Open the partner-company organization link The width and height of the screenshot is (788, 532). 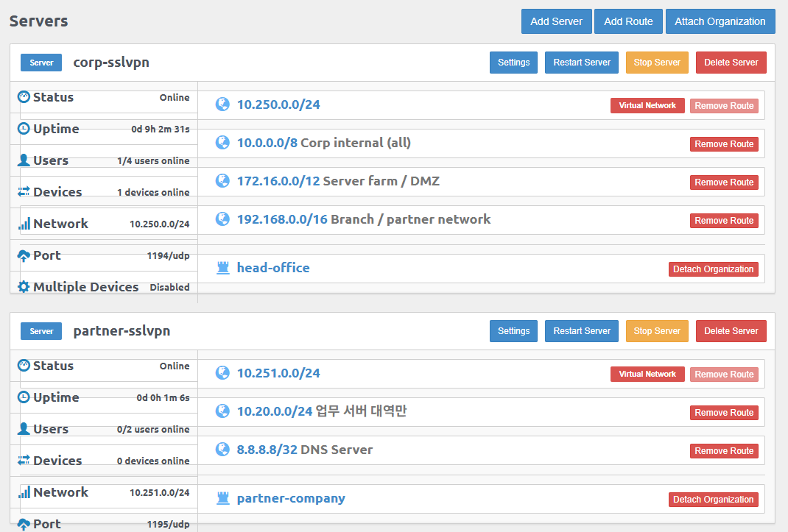pyautogui.click(x=291, y=498)
